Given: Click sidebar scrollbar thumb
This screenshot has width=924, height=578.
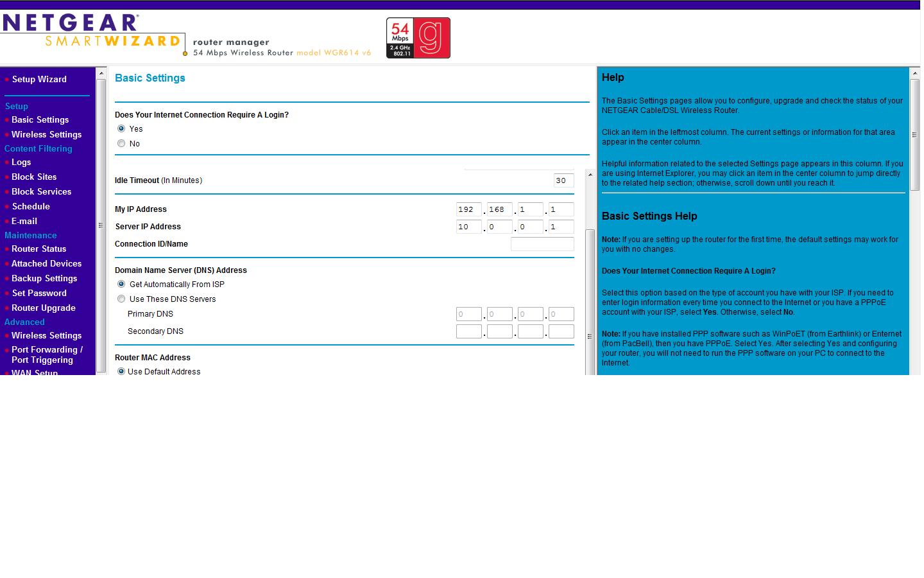Looking at the screenshot, I should [x=101, y=225].
